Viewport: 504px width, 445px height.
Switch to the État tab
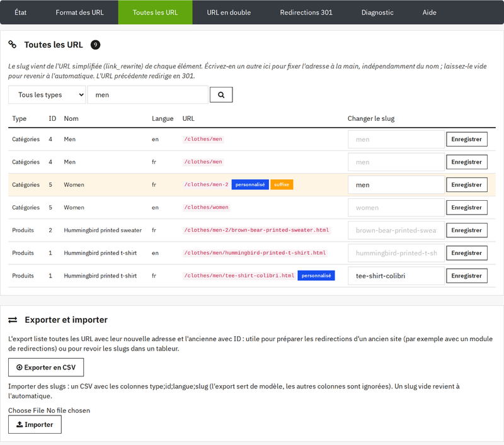20,12
